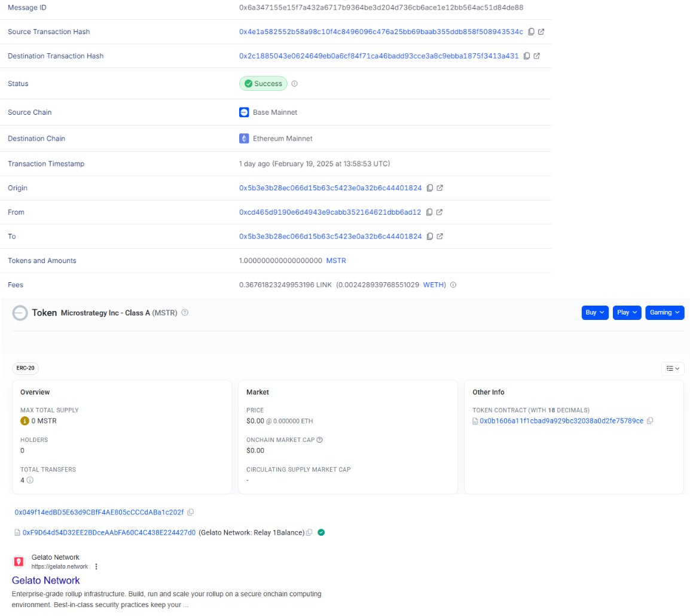Click the Transaction Timestamp value
Image resolution: width=690 pixels, height=616 pixels.
tap(315, 164)
